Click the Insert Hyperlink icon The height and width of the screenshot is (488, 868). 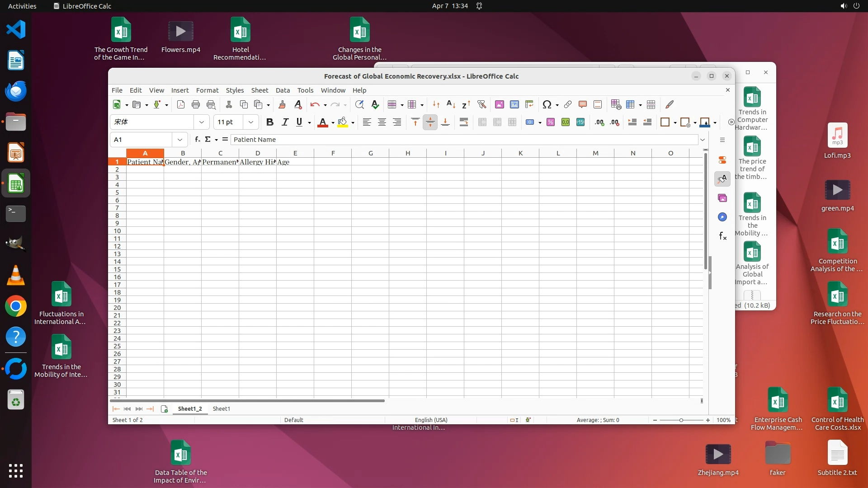[x=568, y=105]
